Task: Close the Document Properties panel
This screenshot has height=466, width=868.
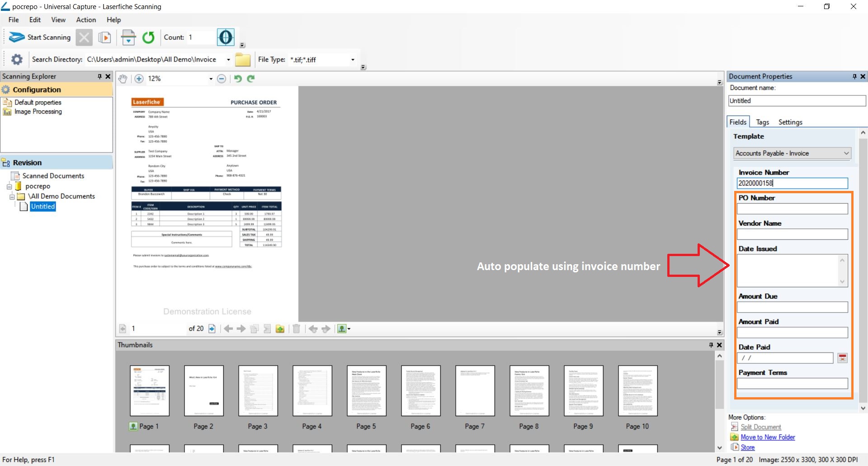Action: [863, 76]
